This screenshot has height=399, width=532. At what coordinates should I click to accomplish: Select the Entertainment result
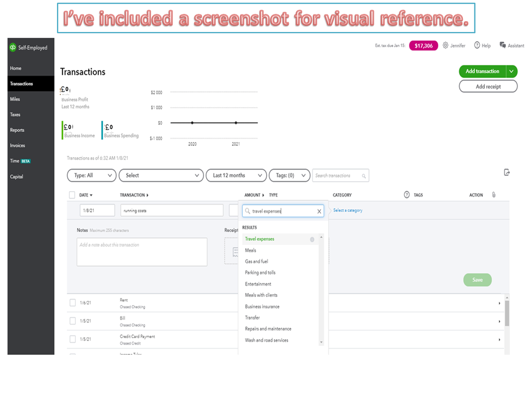pos(281,284)
